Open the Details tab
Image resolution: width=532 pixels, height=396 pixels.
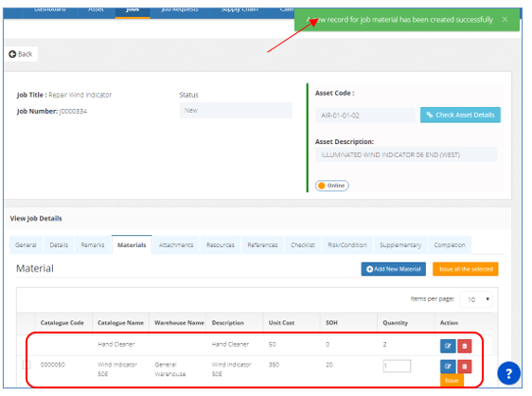coord(59,244)
